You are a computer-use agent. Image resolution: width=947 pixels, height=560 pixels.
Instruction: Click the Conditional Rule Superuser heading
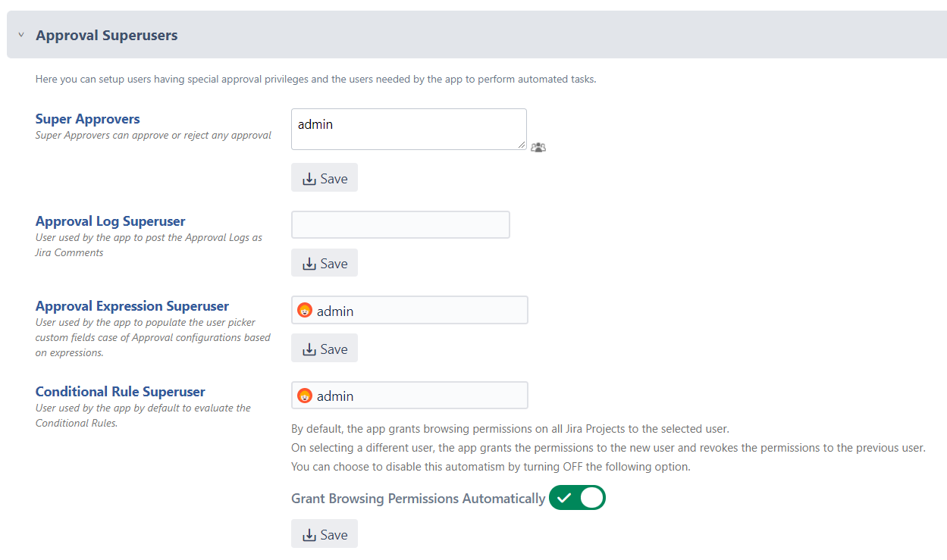click(x=121, y=392)
